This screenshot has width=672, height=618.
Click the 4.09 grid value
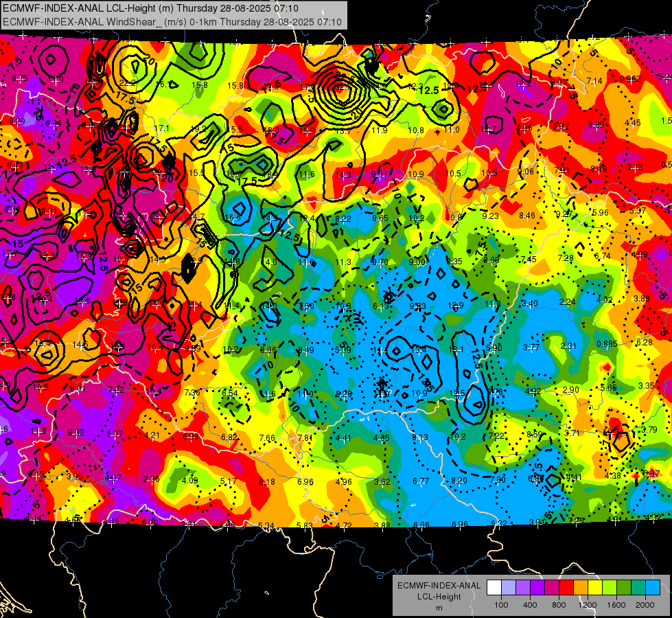tap(190, 481)
